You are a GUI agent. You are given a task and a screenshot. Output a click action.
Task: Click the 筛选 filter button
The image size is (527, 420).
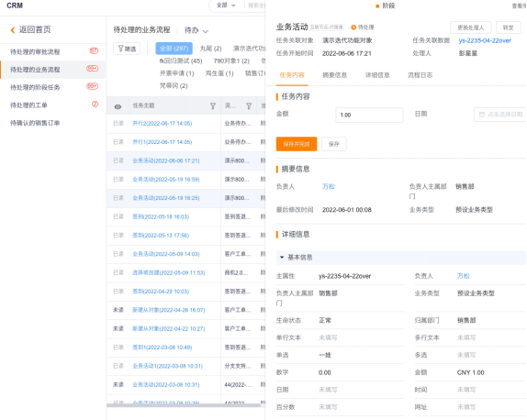point(127,49)
